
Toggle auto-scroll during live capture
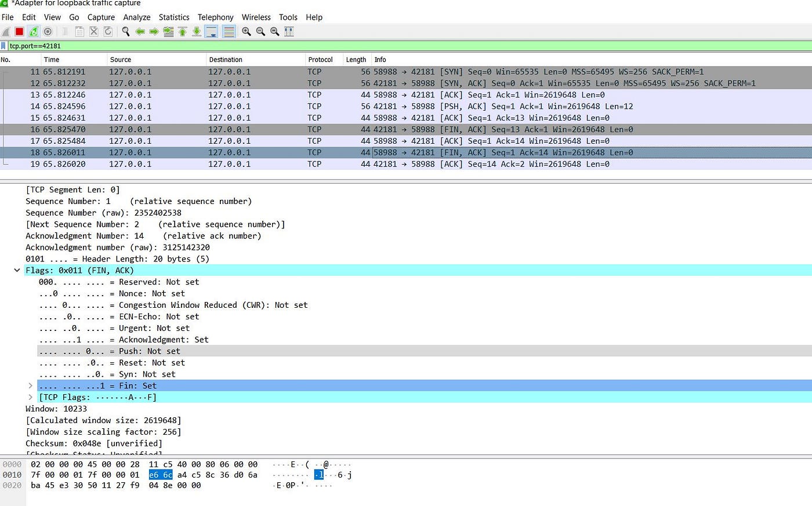coord(211,31)
